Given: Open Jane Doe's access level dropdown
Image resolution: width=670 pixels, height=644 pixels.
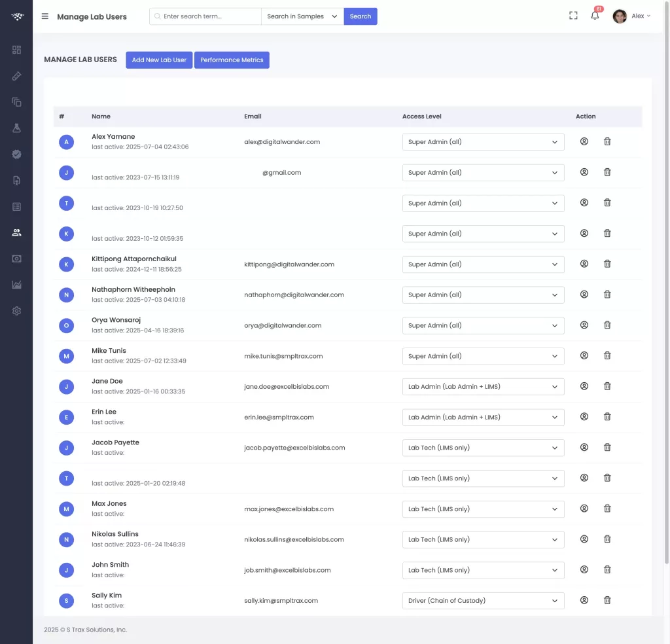Looking at the screenshot, I should pos(483,387).
